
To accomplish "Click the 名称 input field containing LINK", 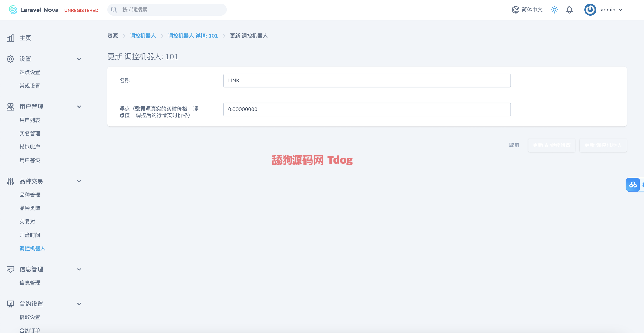I will (x=367, y=81).
